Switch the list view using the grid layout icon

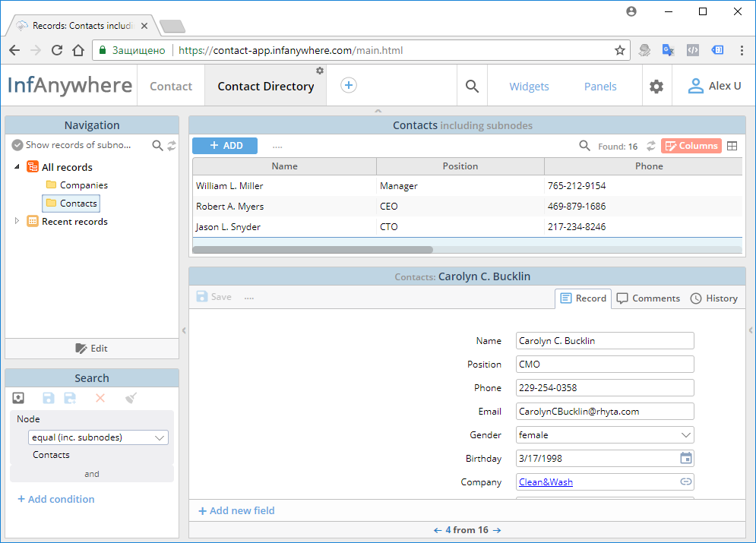tap(732, 146)
